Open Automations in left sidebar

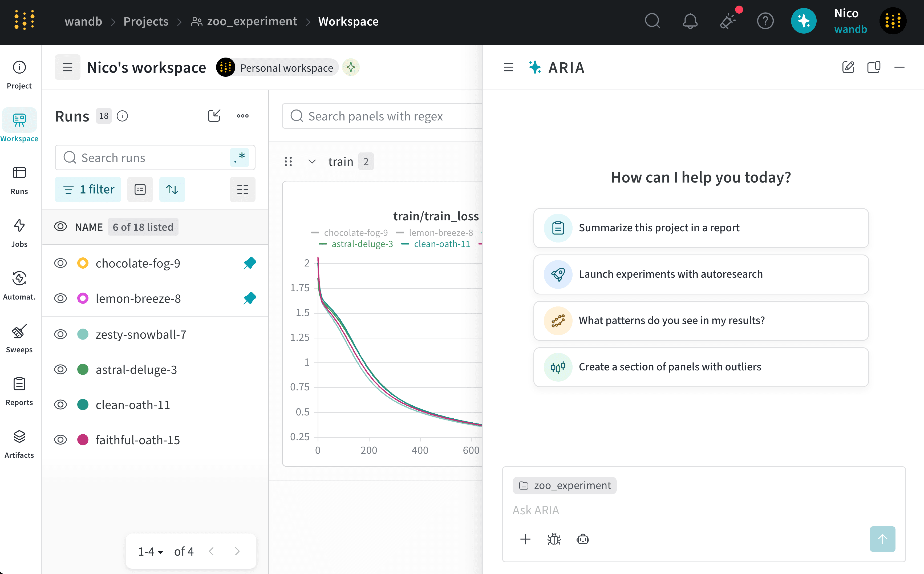click(x=19, y=286)
